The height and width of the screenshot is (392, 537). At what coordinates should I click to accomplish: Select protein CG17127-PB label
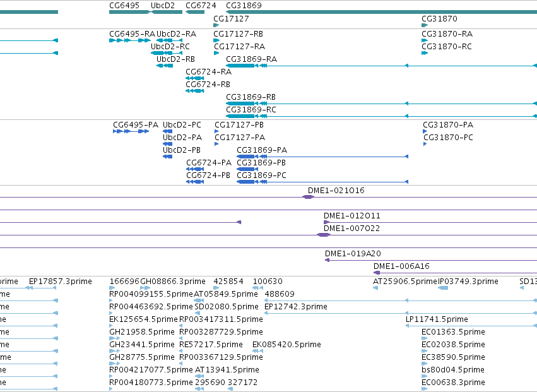239,125
